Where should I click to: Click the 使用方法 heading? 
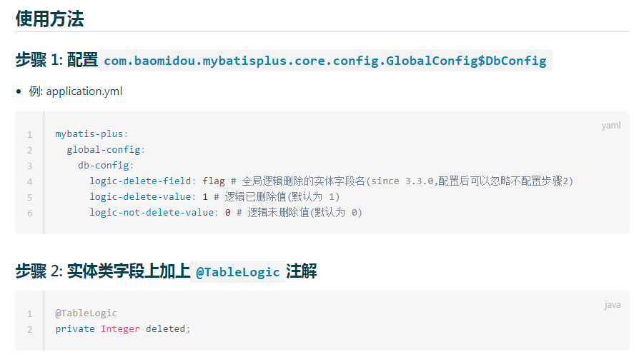(x=49, y=19)
